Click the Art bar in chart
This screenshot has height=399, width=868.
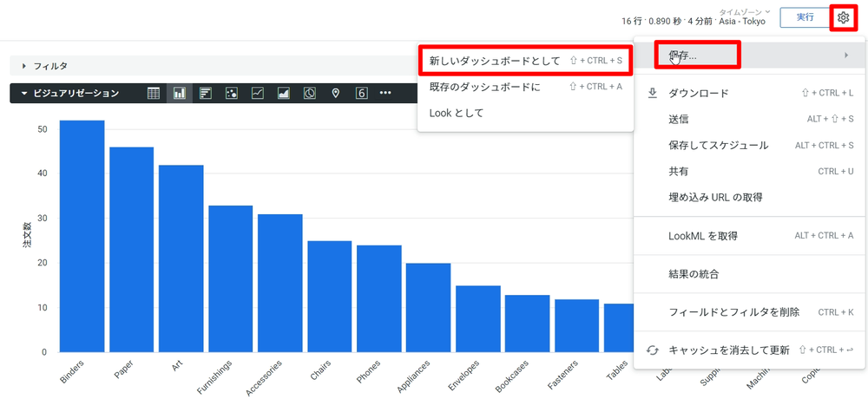coord(181,258)
